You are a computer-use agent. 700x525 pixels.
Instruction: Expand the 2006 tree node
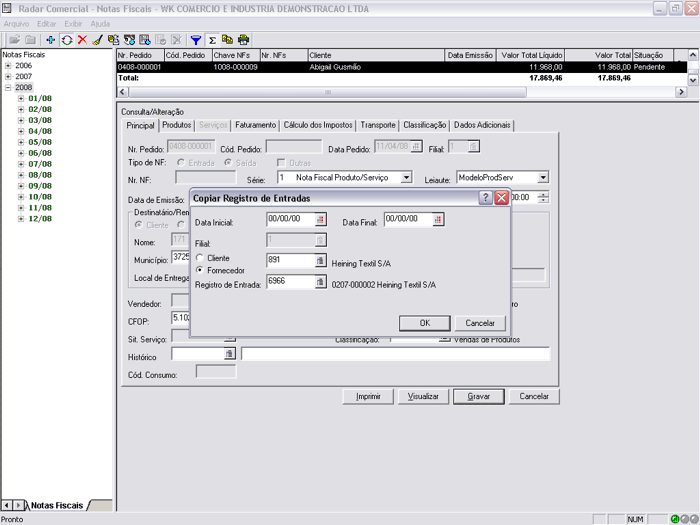(8, 65)
